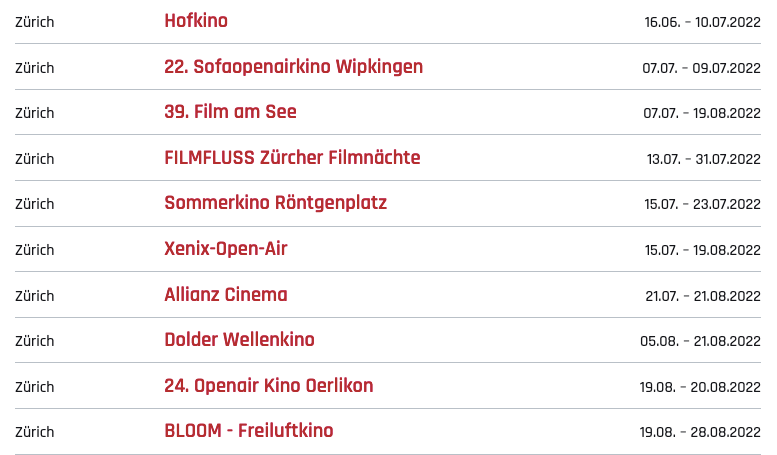Click Zürich label beside Hofkino
The height and width of the screenshot is (455, 777).
(35, 22)
